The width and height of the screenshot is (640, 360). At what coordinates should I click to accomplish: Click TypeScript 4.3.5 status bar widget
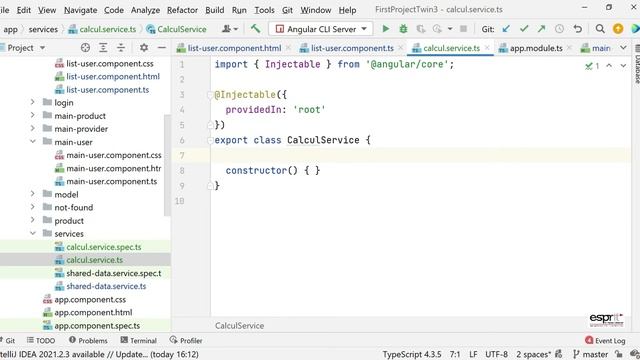[412, 354]
